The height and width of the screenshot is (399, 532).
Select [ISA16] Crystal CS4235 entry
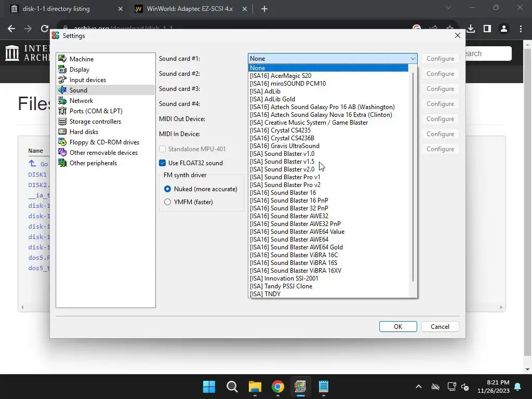coord(328,130)
